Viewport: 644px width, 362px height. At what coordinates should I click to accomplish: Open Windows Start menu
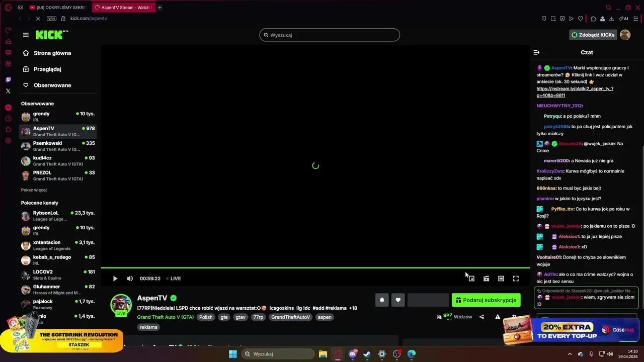coord(232,354)
